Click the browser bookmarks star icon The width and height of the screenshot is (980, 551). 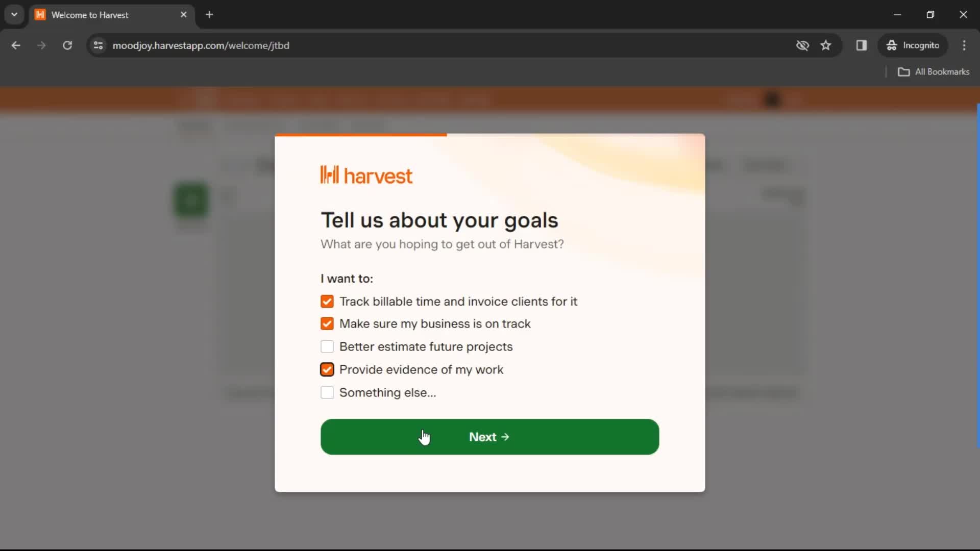coord(826,45)
